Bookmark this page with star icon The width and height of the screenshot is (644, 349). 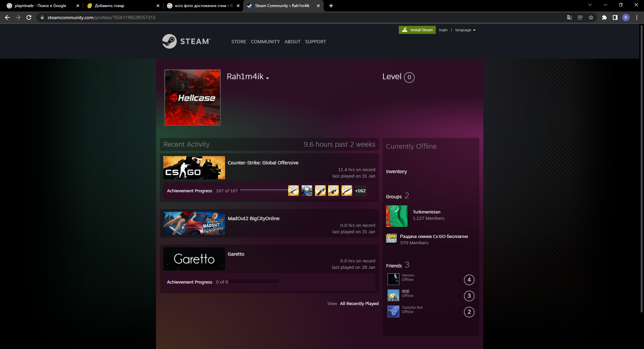[591, 17]
